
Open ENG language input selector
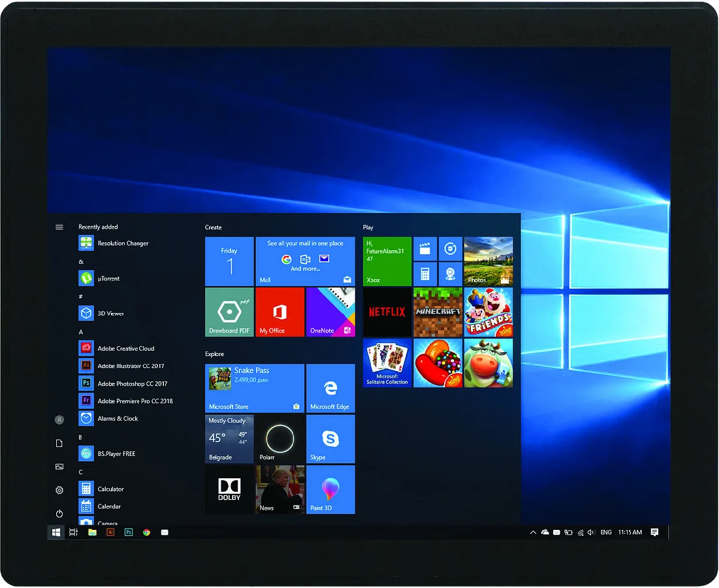pyautogui.click(x=606, y=532)
